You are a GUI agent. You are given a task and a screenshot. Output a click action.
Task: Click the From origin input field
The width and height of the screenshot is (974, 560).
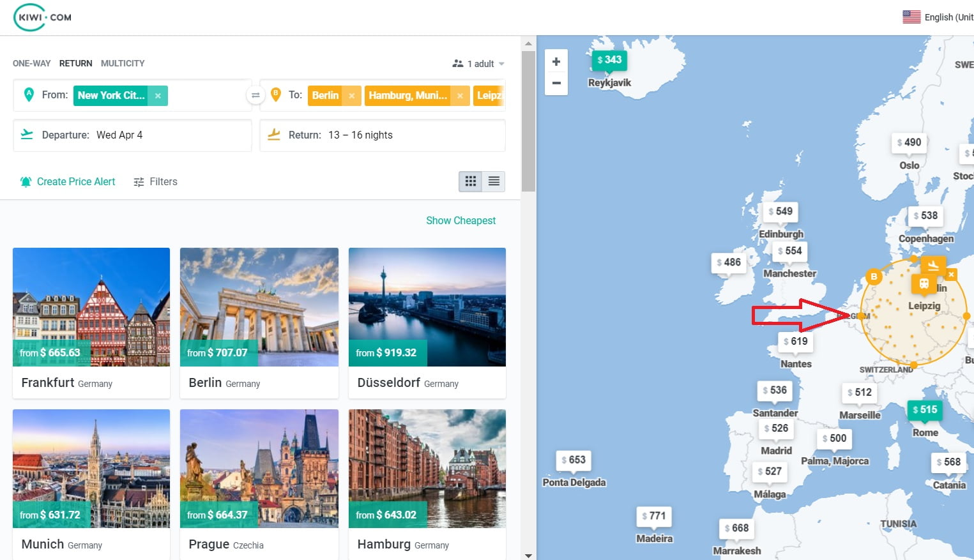(132, 95)
